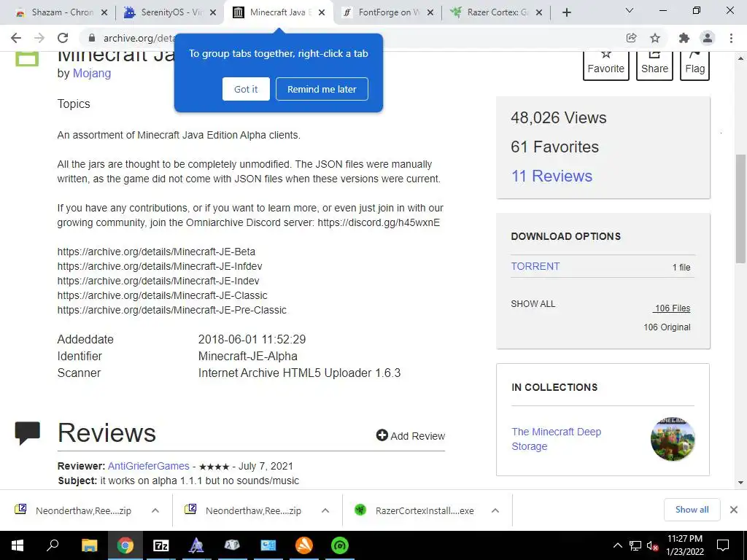Click the Minecraft-JE-Infdev URL text
The height and width of the screenshot is (560, 747).
(x=160, y=266)
